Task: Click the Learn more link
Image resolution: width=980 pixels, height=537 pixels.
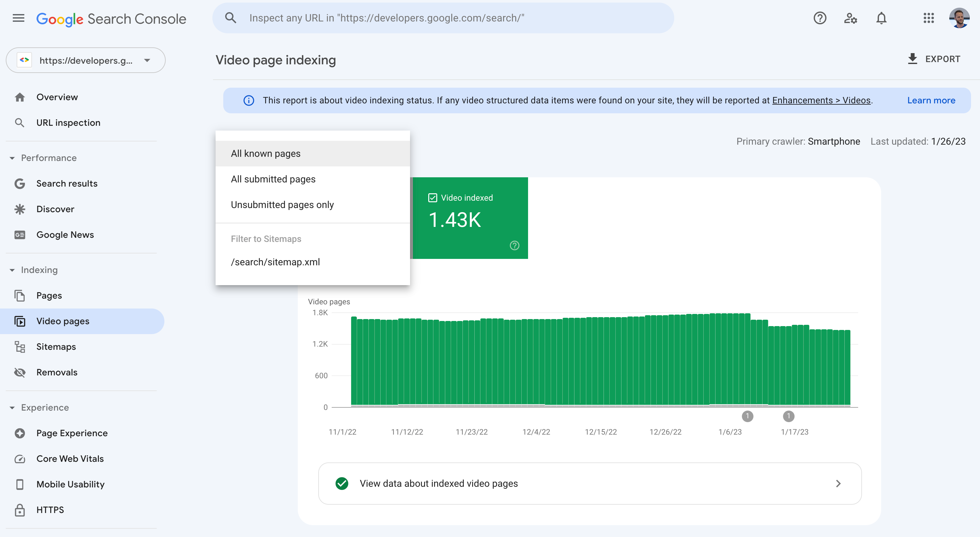Action: click(931, 100)
